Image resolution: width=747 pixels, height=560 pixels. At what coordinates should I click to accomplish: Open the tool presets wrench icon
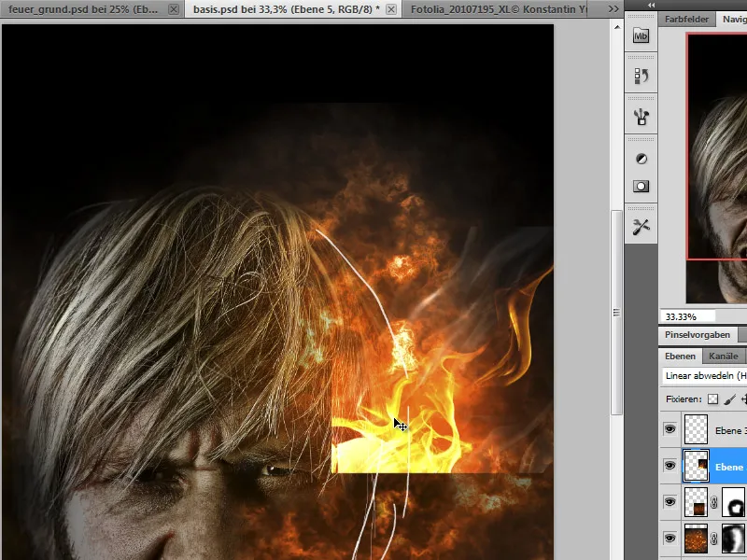click(641, 227)
